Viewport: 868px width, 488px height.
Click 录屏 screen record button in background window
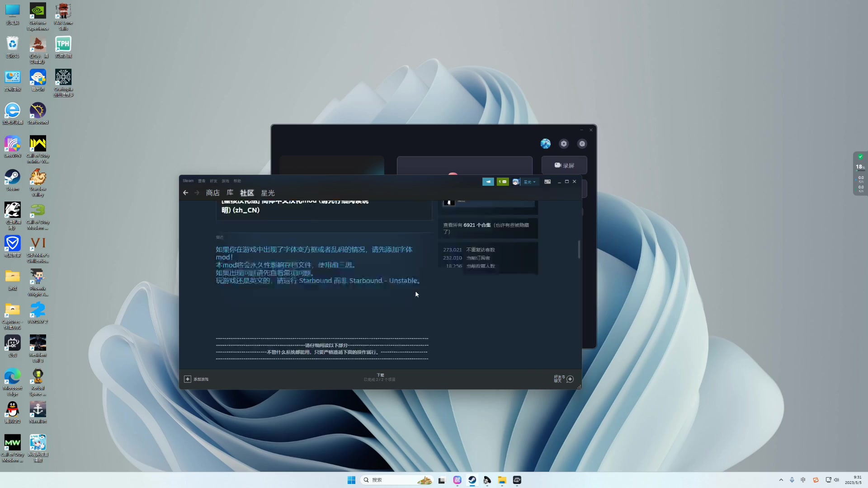(564, 165)
